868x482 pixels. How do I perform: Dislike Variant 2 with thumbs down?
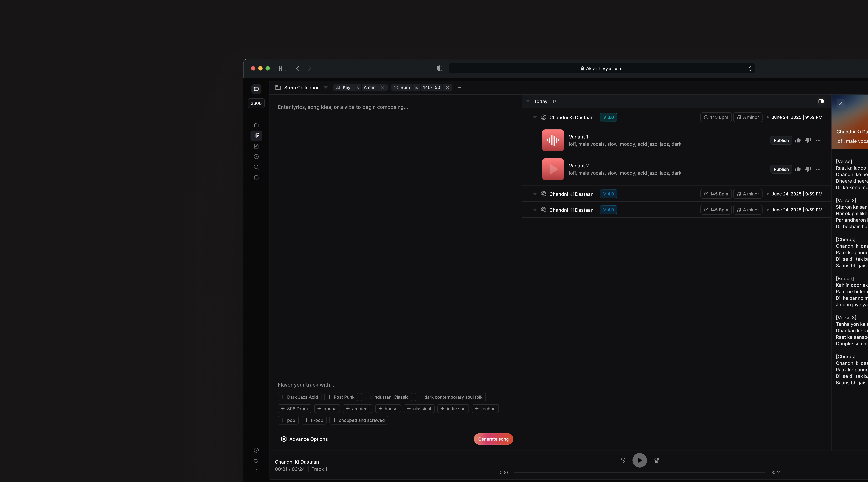(808, 169)
